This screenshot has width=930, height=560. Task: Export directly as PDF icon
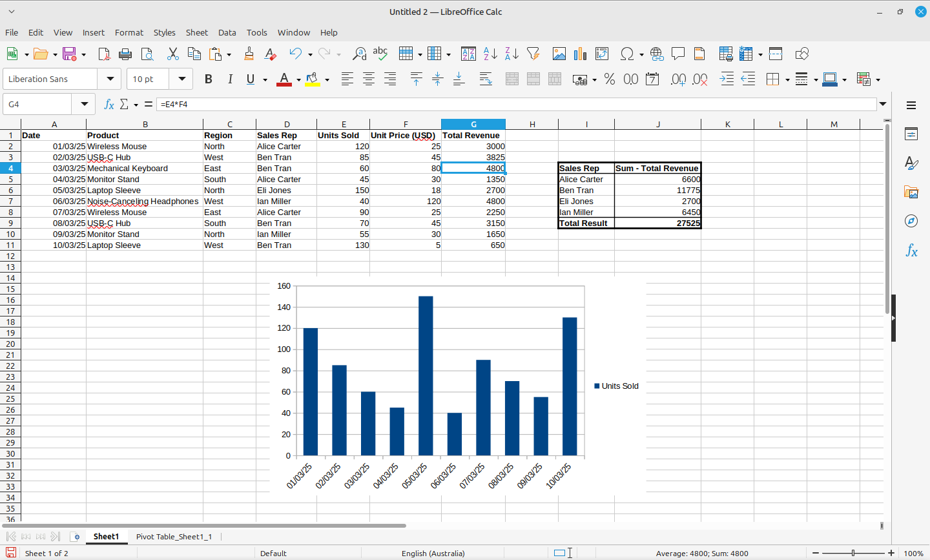tap(104, 54)
